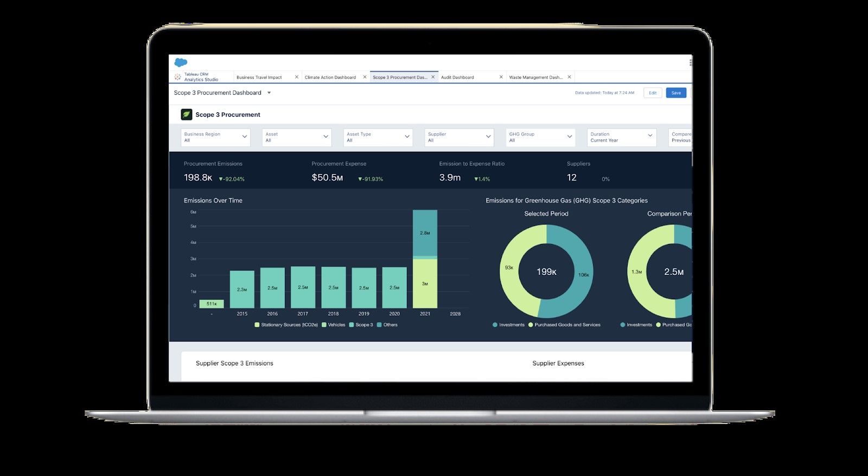Screen dimensions: 868x476
Task: Click the -91.93% expense change indicator
Action: (371, 179)
